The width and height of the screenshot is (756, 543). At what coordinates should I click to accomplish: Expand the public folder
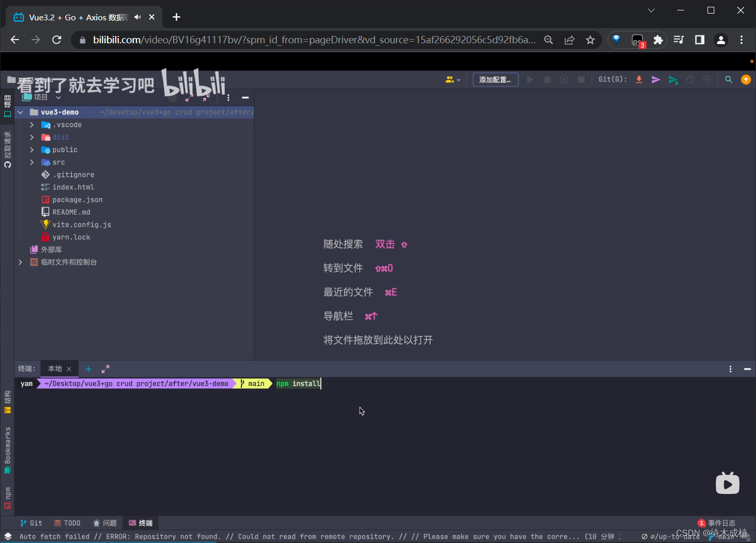coord(32,150)
